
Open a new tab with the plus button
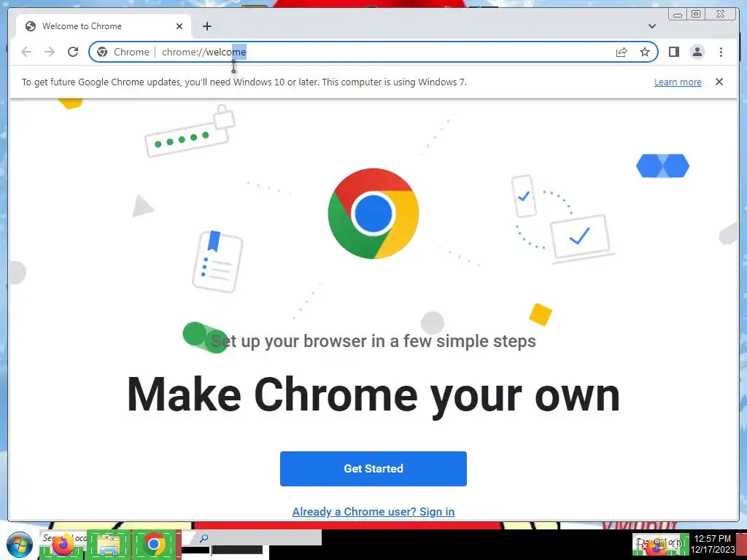pyautogui.click(x=206, y=26)
